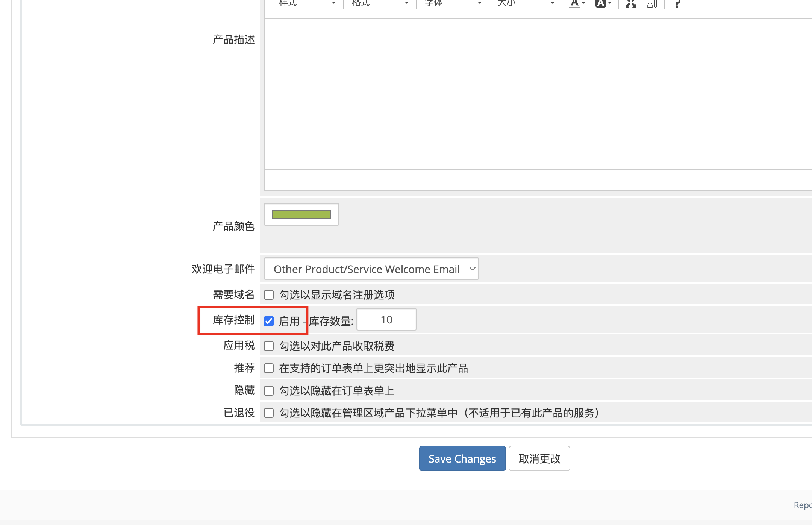
Task: Open the 字体 font dropdown
Action: click(x=453, y=3)
